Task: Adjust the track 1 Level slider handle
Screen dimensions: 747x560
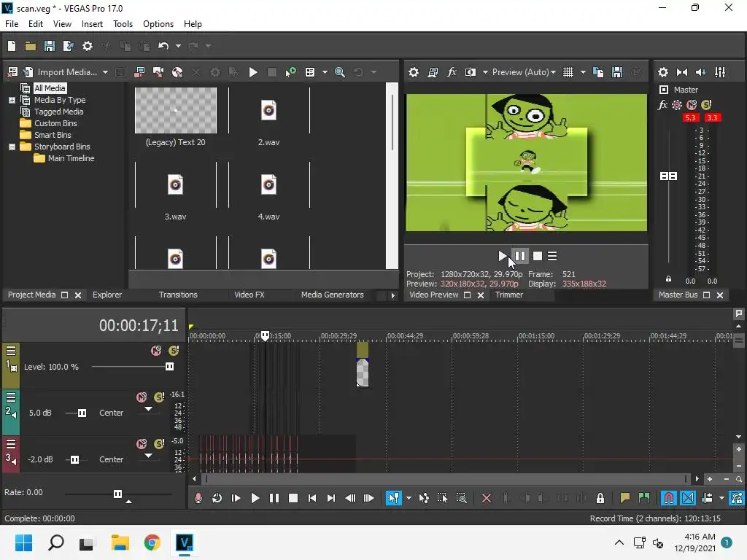Action: [x=169, y=367]
